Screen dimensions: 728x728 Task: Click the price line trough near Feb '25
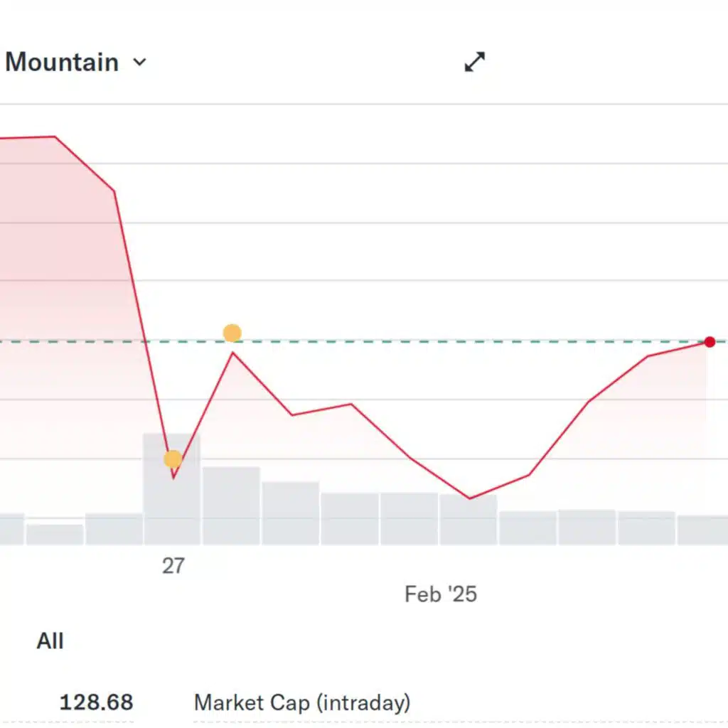[469, 498]
